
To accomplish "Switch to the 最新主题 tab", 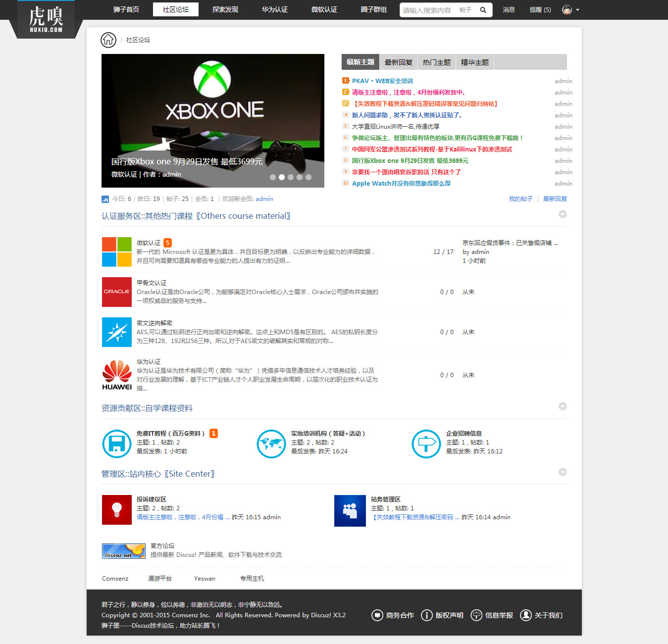I will coord(360,62).
